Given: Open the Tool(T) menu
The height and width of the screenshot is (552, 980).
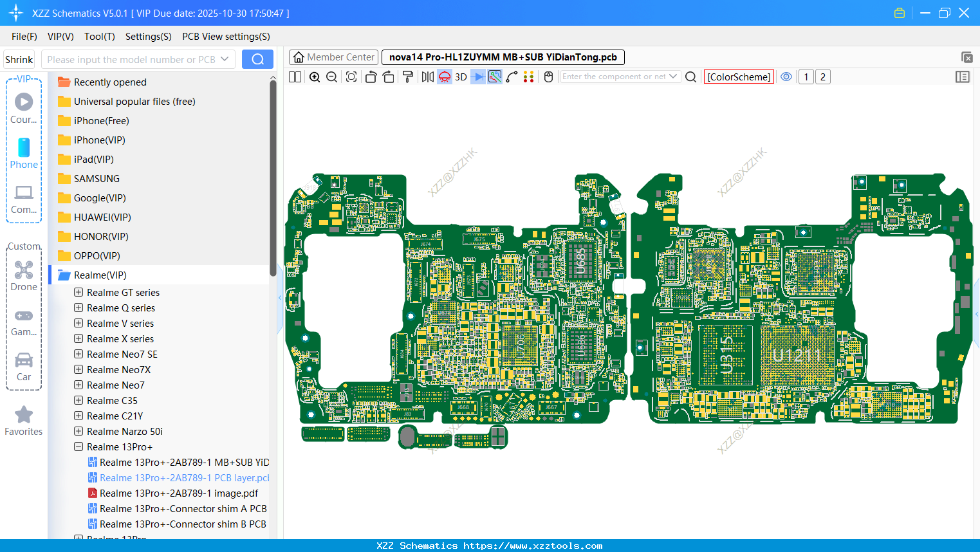Looking at the screenshot, I should 100,37.
